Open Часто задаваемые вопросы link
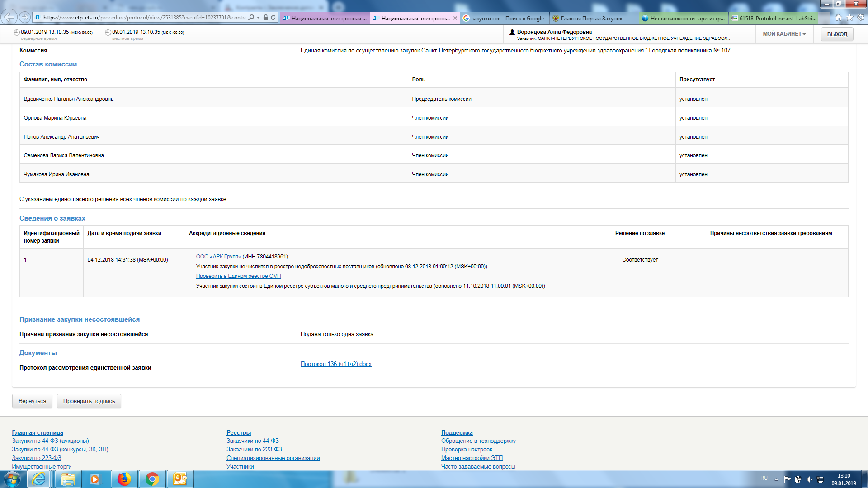This screenshot has height=488, width=868. point(478,467)
